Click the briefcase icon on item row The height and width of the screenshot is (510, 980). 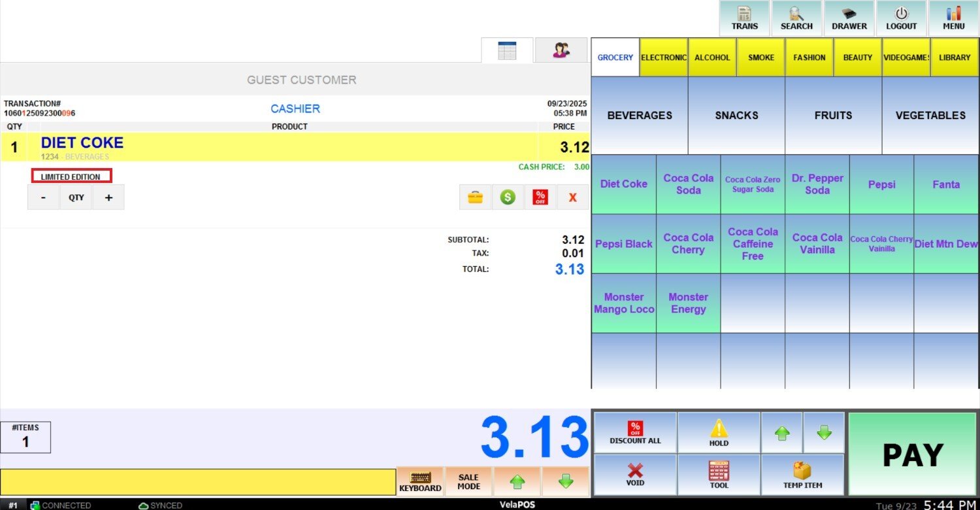(x=475, y=197)
